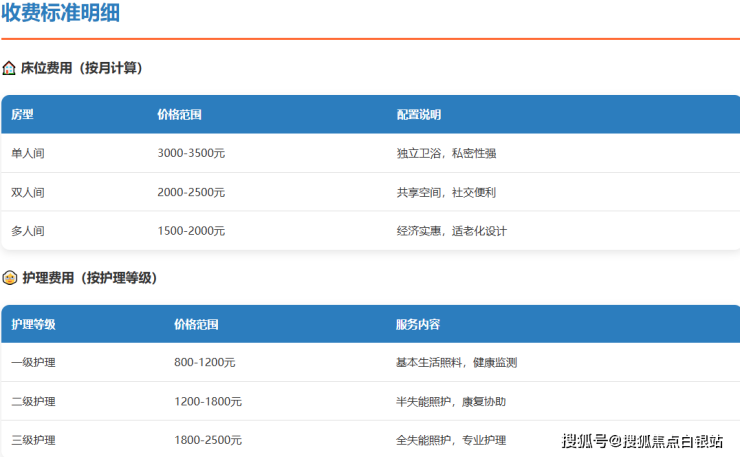
Task: Click the face icon beside 护理费用
Action: coord(9,278)
